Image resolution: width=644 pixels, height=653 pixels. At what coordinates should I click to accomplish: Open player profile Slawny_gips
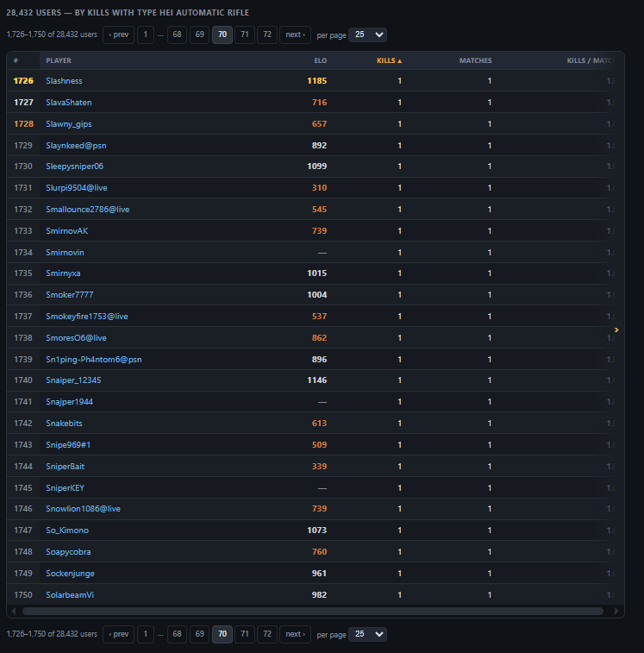pos(69,124)
